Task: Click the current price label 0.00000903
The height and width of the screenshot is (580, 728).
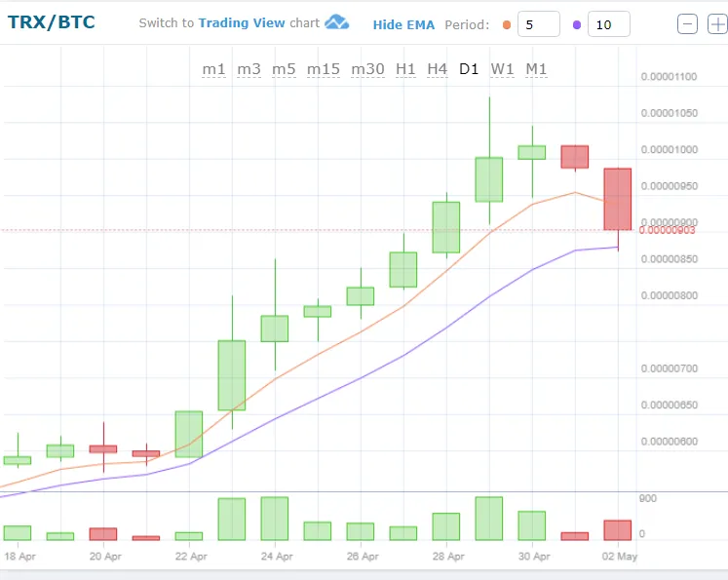Action: (668, 230)
